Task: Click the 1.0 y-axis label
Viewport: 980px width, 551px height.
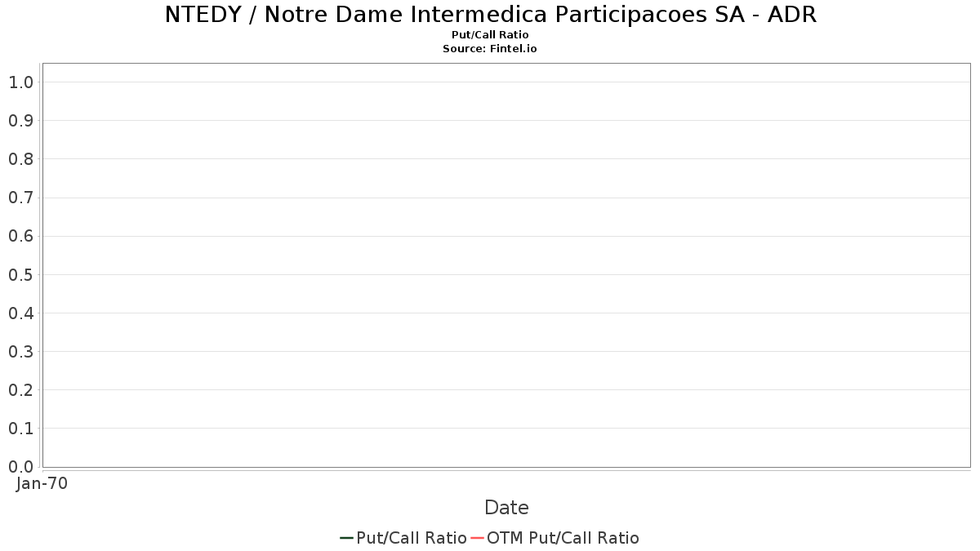Action: [20, 82]
